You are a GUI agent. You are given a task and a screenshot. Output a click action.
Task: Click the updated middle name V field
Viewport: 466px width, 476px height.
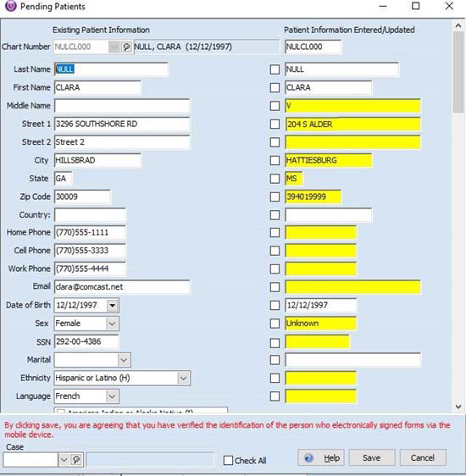click(352, 106)
